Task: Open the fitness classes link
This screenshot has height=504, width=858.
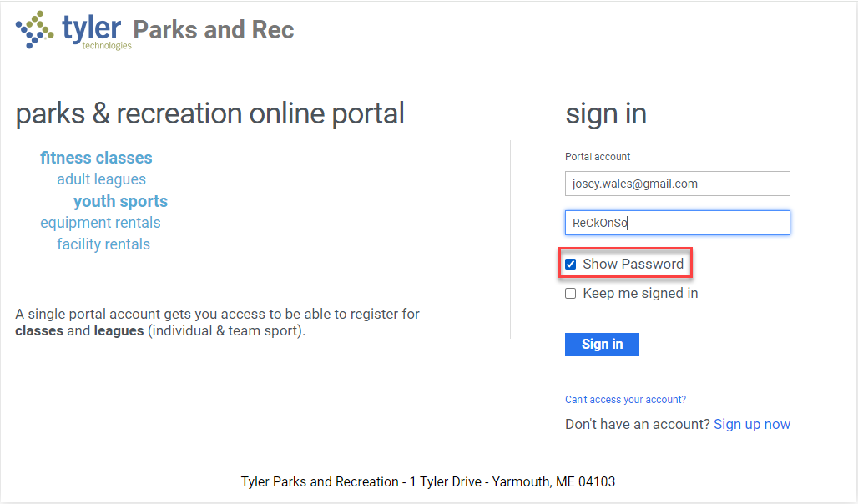Action: click(x=96, y=158)
